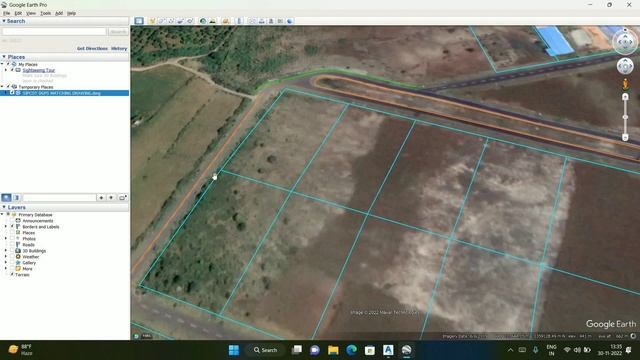Toggle the Borders and Labels layer checkbox
640x360 pixels.
click(x=12, y=226)
